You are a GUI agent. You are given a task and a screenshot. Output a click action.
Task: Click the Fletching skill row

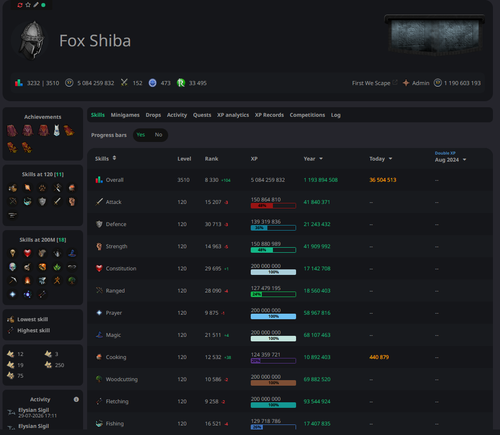tap(290, 401)
